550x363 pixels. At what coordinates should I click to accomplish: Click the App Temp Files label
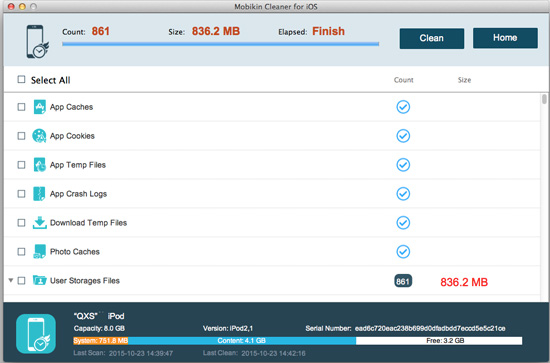[x=78, y=165]
